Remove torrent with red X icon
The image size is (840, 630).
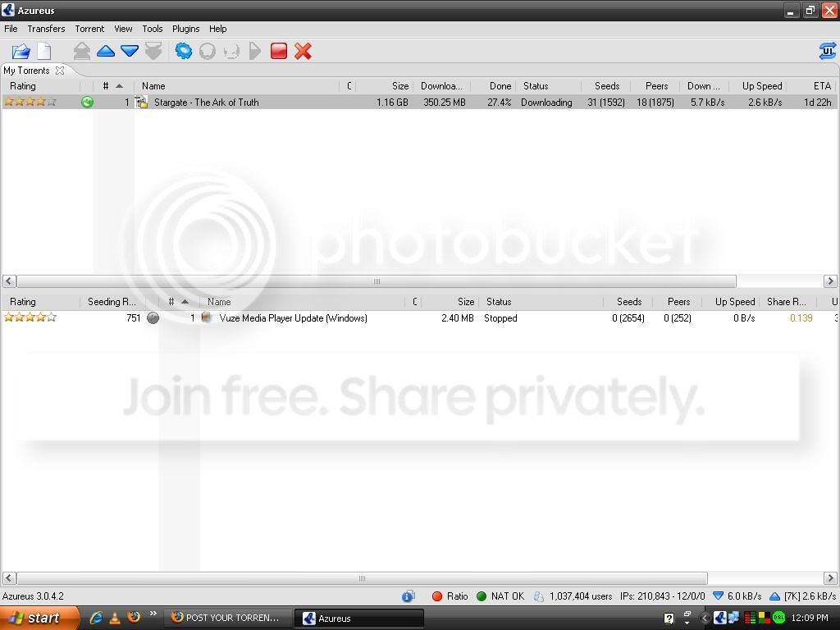coord(303,52)
